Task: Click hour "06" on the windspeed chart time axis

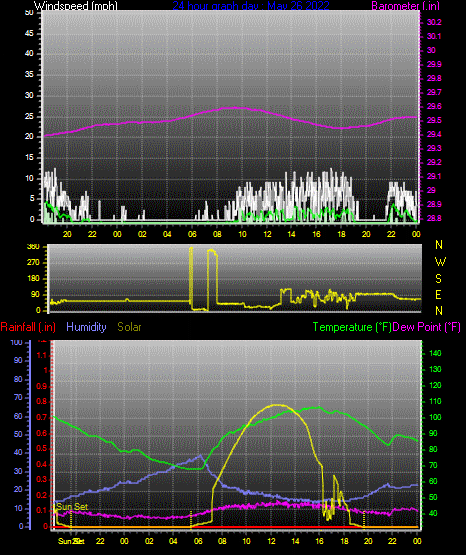Action: (192, 234)
